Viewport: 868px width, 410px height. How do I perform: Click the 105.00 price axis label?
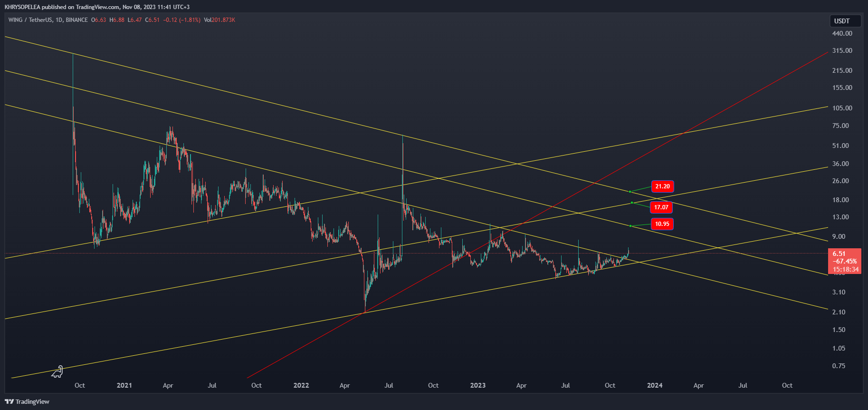point(842,108)
